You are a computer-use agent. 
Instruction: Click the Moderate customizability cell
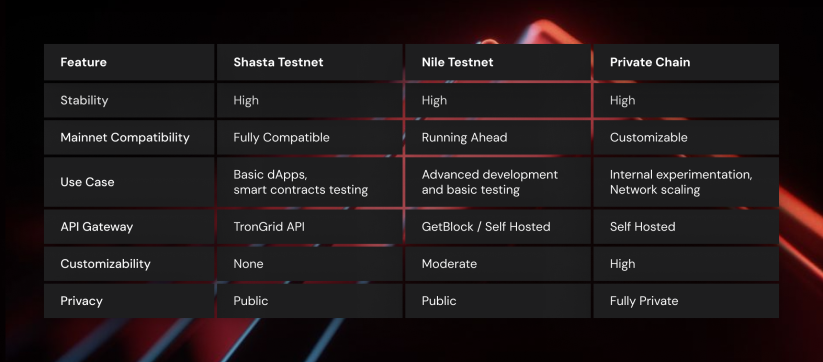tap(498, 264)
